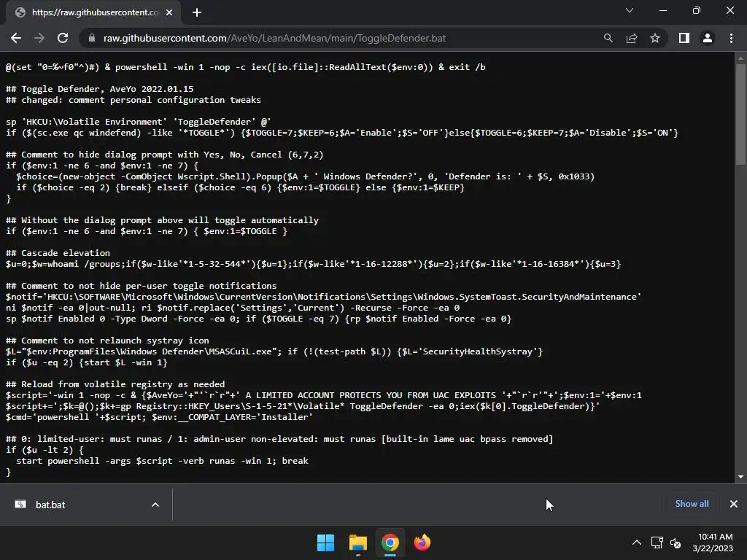Open the zoom magnifier in address bar
The image size is (747, 560).
608,38
